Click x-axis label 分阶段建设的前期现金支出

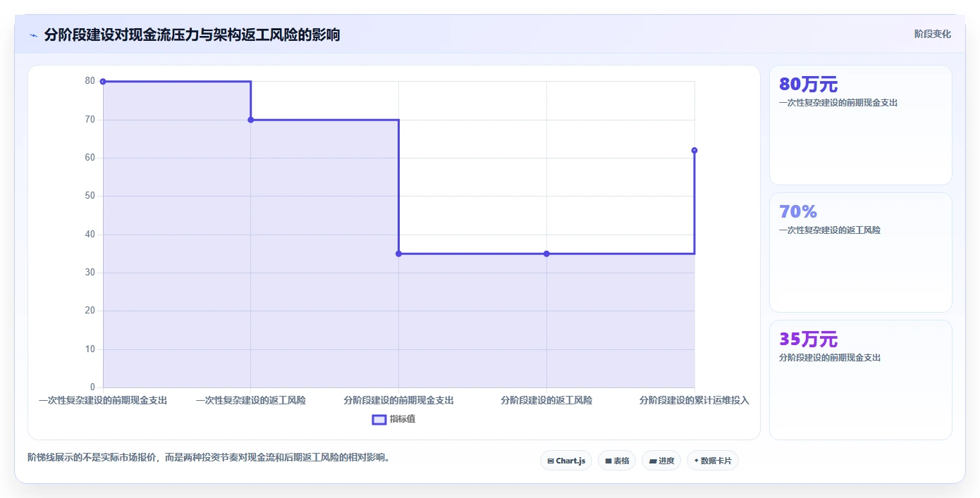[398, 400]
